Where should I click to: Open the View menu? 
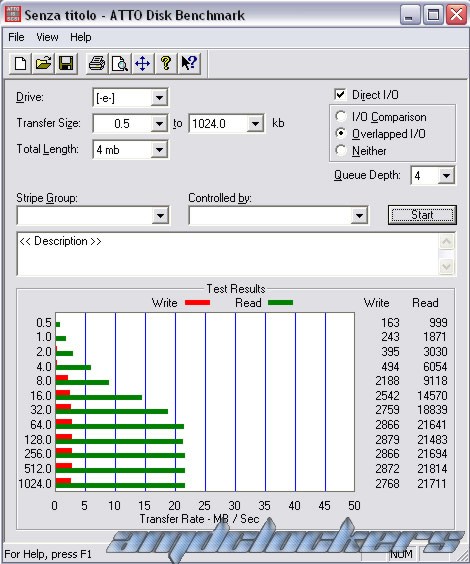(x=47, y=37)
